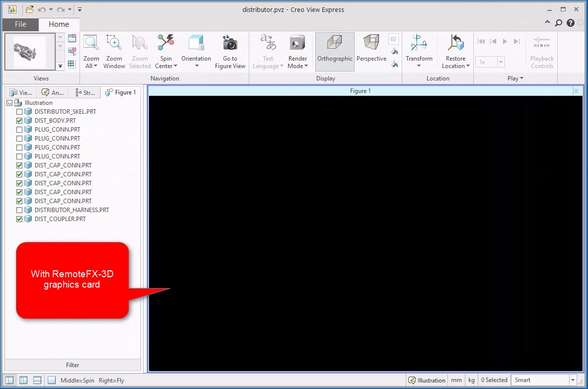This screenshot has width=588, height=389.
Task: Open the 1x playback speed box
Action: point(490,62)
